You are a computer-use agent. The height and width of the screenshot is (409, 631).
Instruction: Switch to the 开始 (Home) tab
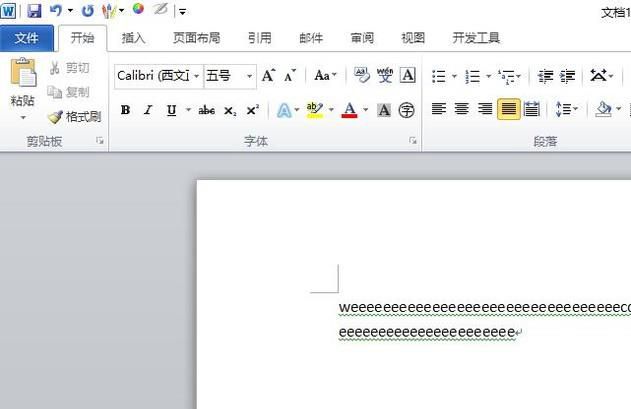coord(82,38)
